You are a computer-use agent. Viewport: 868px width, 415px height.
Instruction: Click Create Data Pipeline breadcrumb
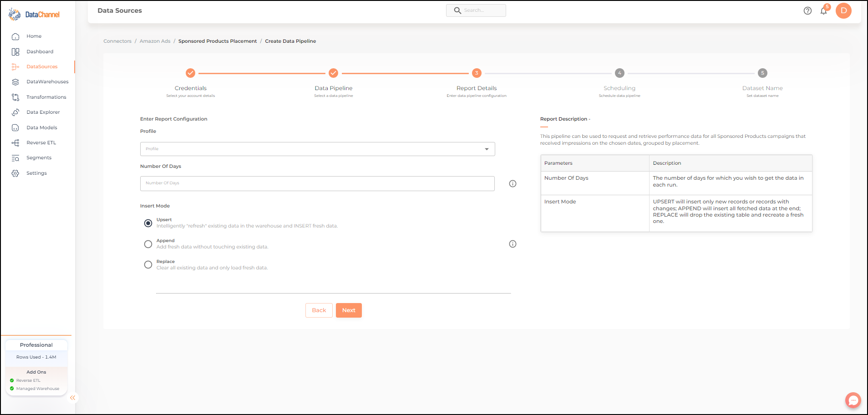tap(290, 41)
